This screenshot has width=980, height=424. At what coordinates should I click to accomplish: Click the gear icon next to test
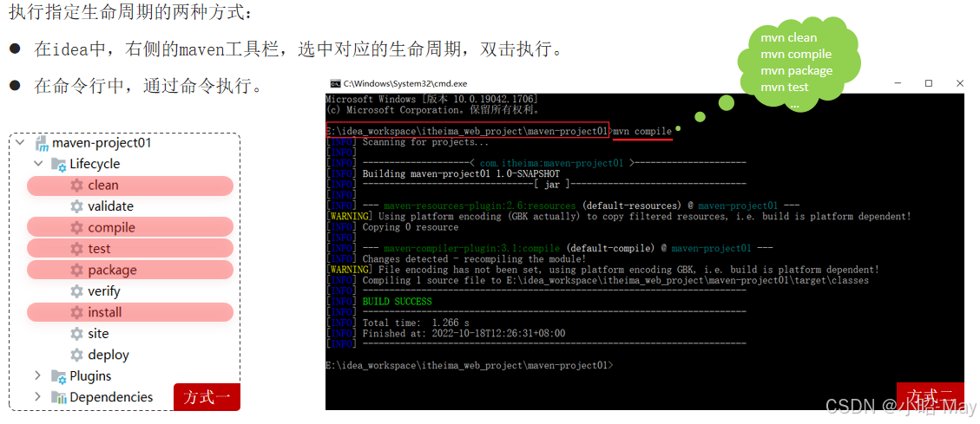[x=77, y=249]
